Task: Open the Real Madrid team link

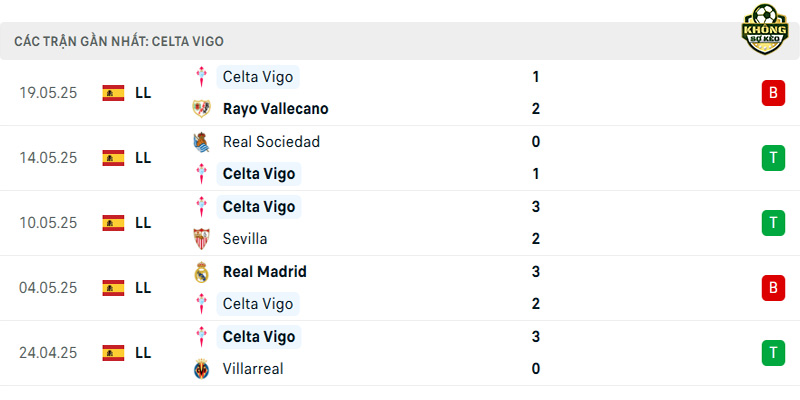Action: point(265,272)
